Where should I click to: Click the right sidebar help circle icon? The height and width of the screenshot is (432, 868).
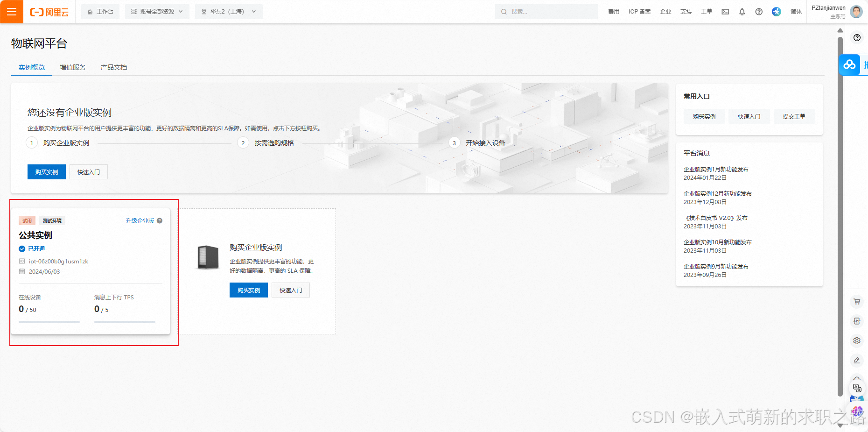click(x=857, y=38)
